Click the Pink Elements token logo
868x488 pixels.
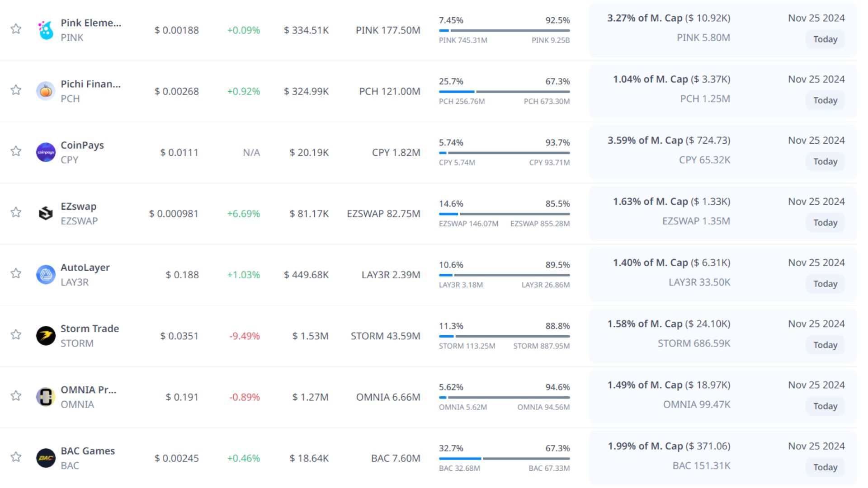tap(46, 30)
